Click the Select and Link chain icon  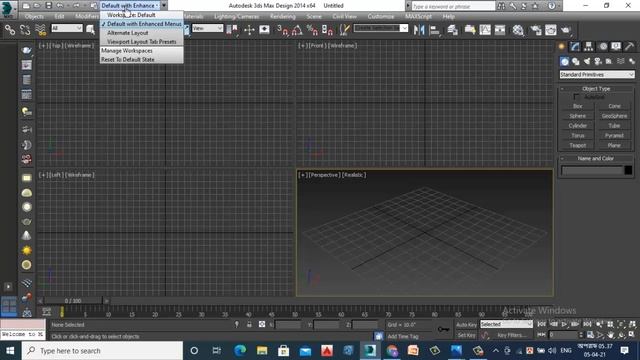pos(9,30)
